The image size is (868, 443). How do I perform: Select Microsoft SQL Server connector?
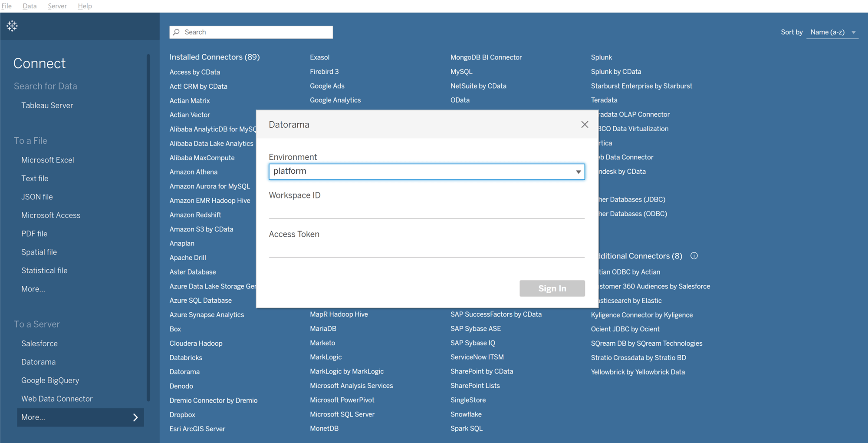coord(342,414)
